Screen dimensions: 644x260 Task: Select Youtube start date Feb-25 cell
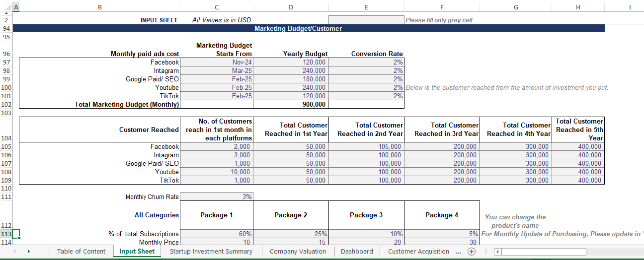click(217, 88)
